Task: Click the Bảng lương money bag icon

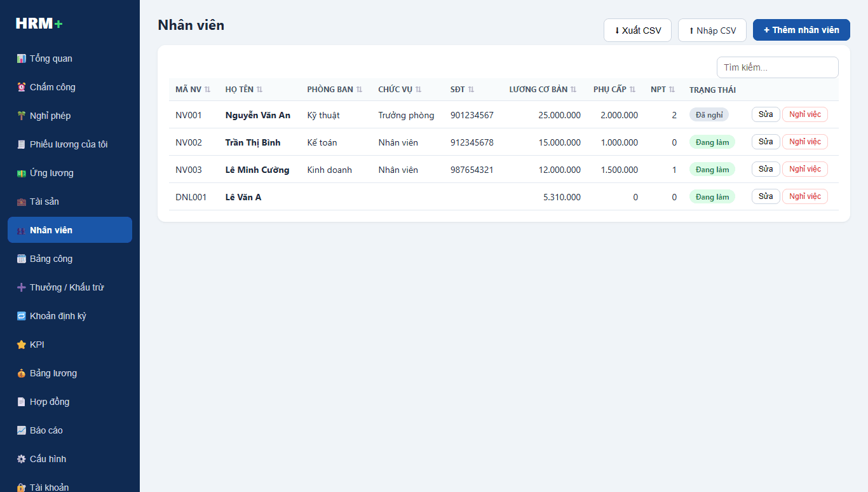Action: coord(21,373)
